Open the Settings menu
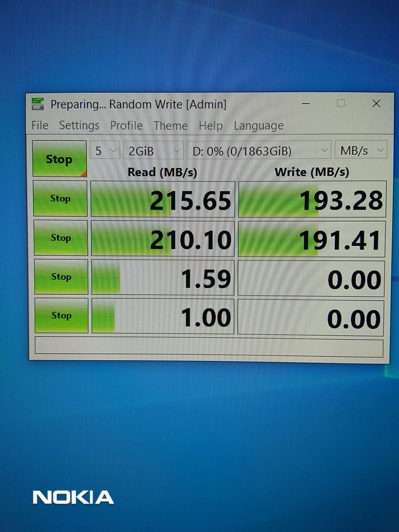Viewport: 399px width, 532px height. (x=79, y=126)
